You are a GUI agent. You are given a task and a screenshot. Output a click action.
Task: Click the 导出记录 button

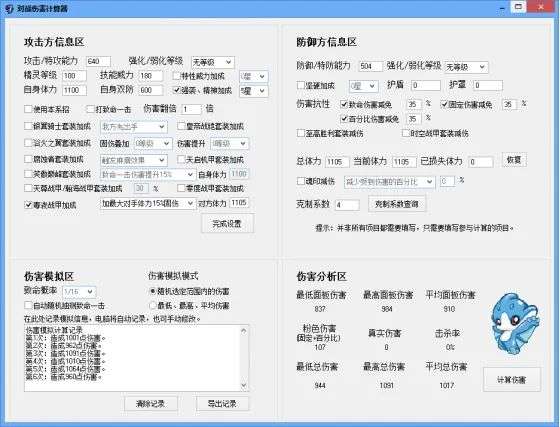(222, 404)
